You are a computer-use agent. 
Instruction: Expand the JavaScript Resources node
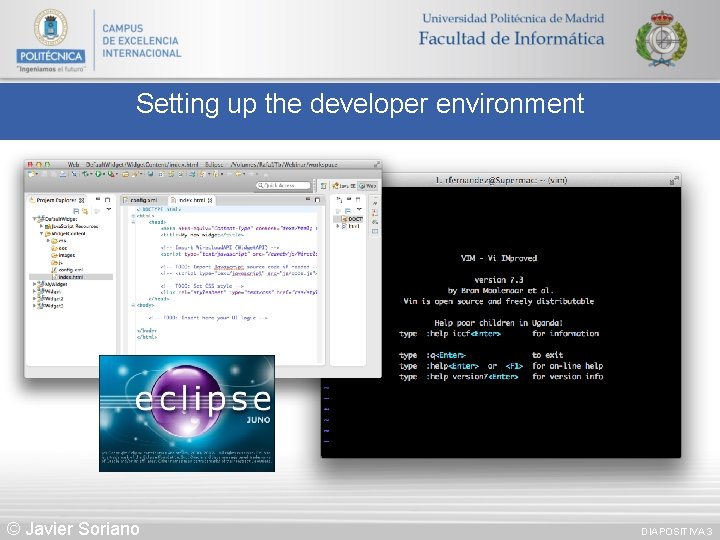click(x=41, y=226)
